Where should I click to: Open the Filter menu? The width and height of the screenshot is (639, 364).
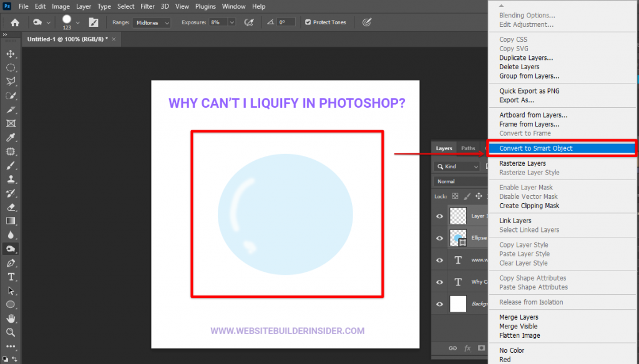pos(148,6)
